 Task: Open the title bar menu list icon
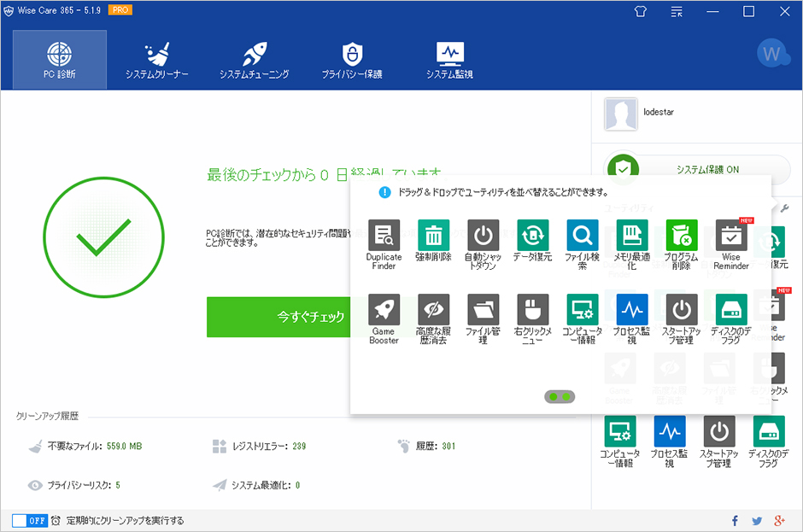(677, 11)
